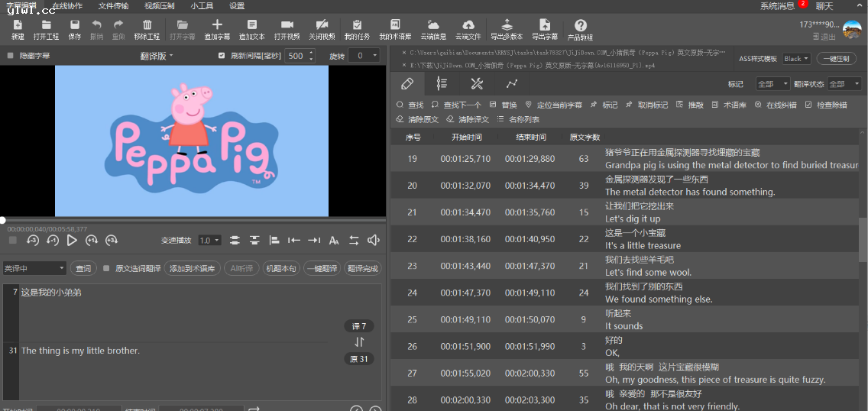The image size is (868, 411).
Task: Click the subtitle list vertical scrollbar
Action: click(x=862, y=240)
